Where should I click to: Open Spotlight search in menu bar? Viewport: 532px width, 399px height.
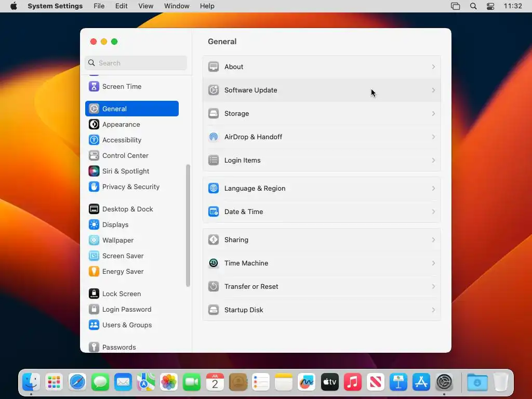pyautogui.click(x=473, y=6)
